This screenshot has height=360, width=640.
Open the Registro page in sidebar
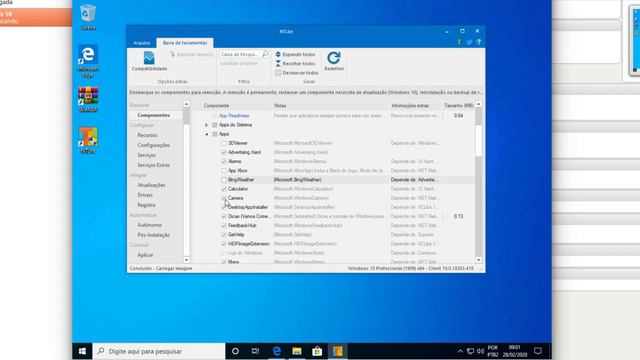(147, 205)
